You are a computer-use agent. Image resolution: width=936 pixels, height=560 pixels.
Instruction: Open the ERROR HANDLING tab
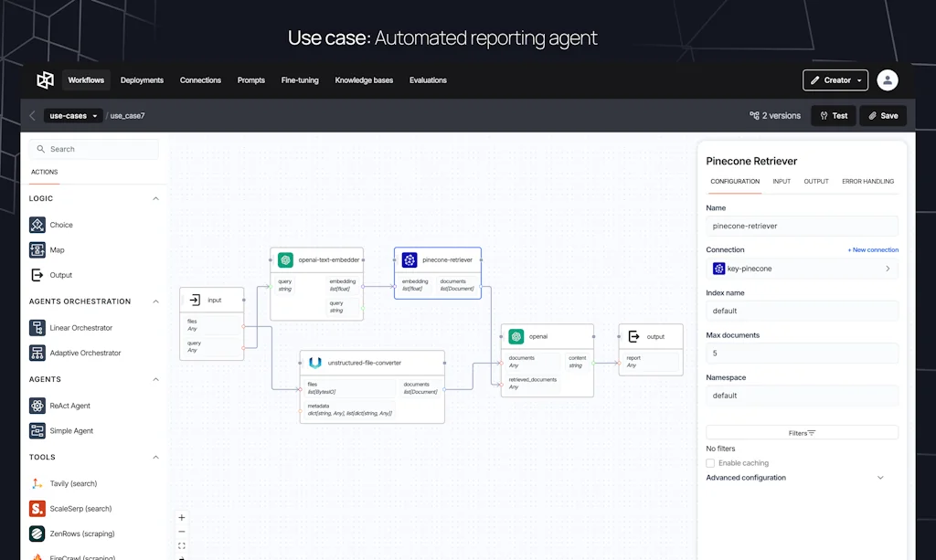coord(868,181)
